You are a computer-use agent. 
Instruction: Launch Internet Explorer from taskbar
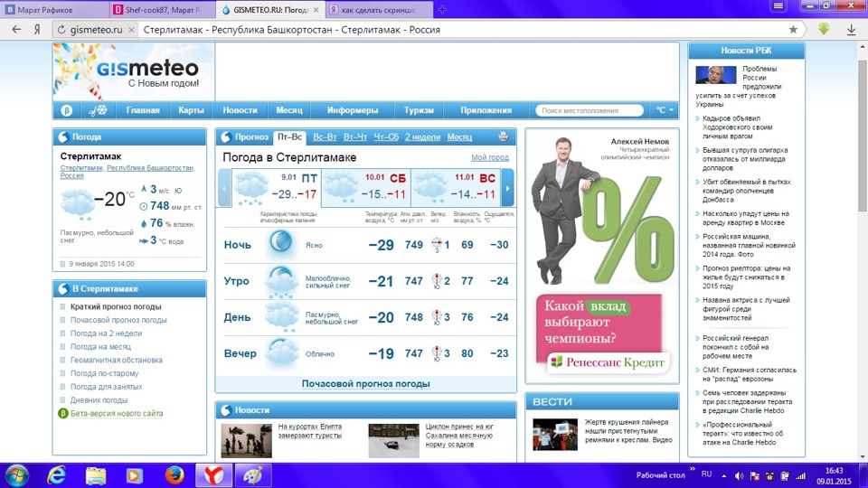coord(56,475)
